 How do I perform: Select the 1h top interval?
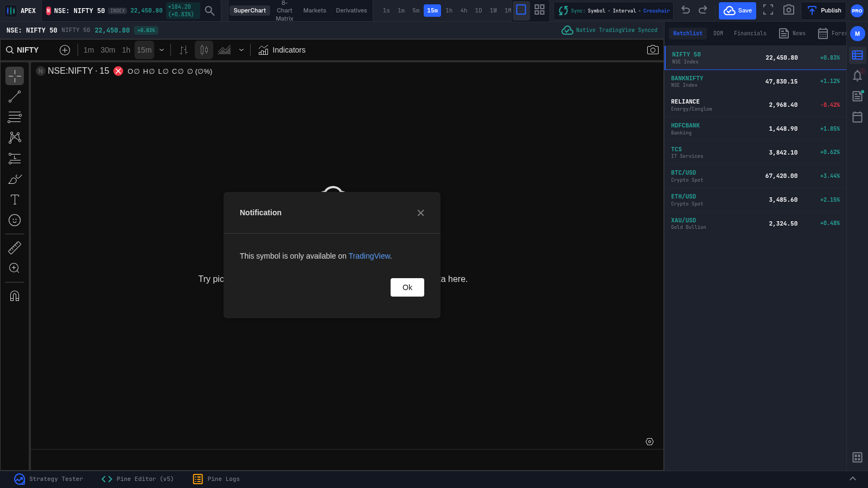449,10
